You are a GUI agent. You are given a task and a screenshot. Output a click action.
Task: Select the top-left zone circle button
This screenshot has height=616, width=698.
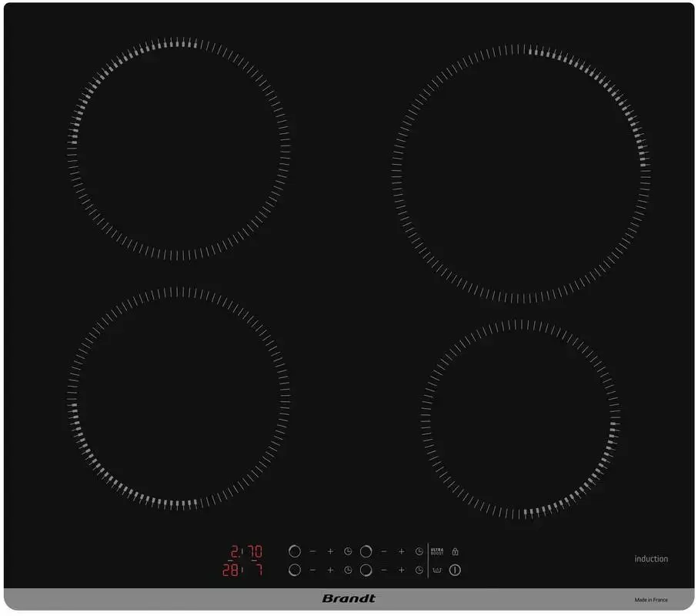[294, 551]
